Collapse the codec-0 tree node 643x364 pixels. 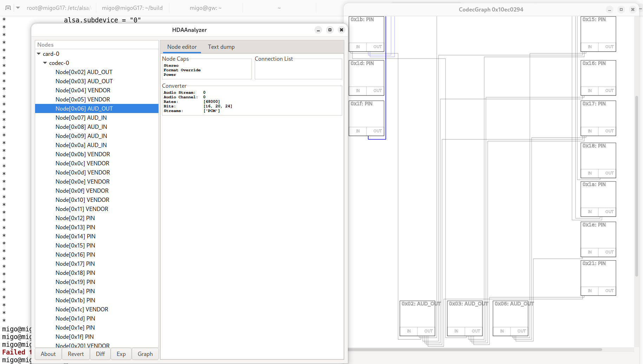pyautogui.click(x=45, y=63)
